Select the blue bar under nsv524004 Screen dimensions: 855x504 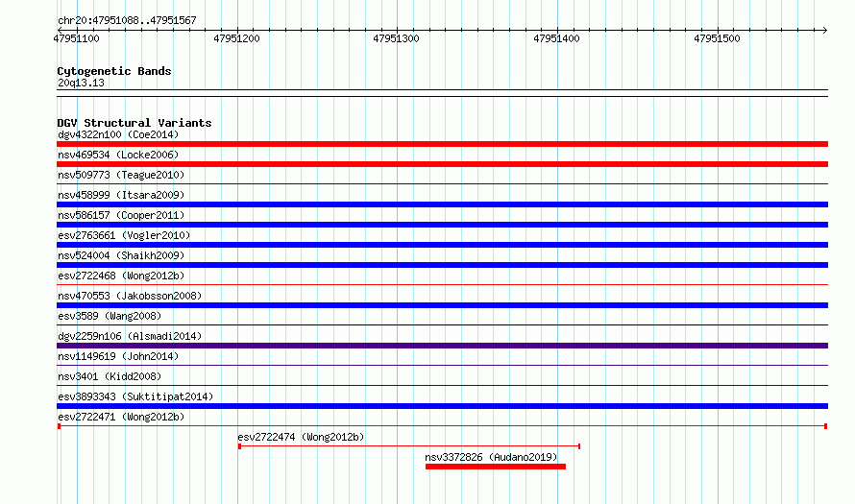point(442,265)
